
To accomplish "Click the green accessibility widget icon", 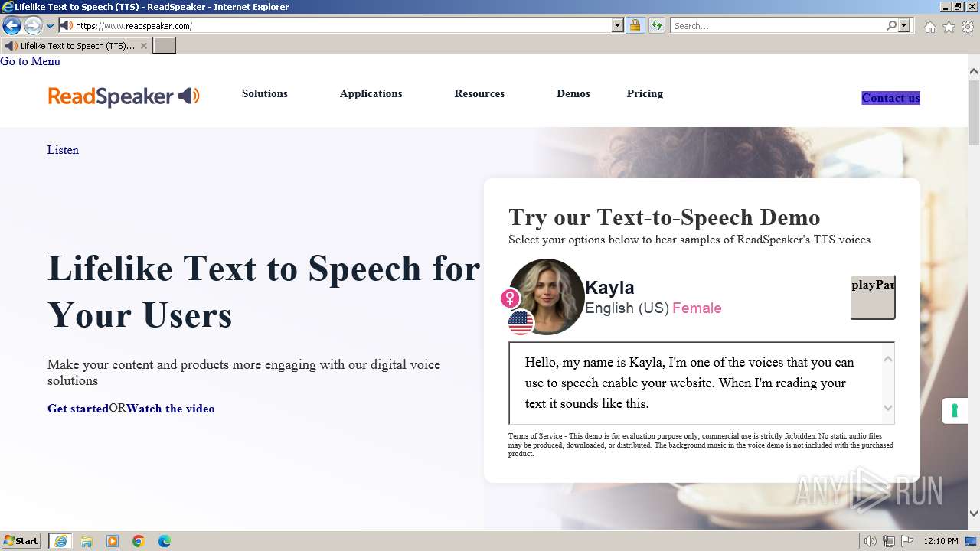I will coord(955,411).
